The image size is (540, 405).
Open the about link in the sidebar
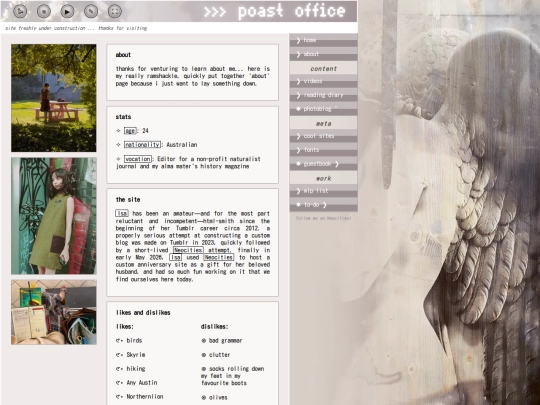(323, 54)
